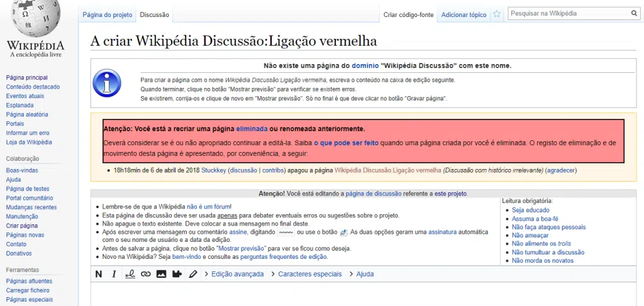Open Portal comunitário
This screenshot has height=306, width=644.
tap(30, 198)
